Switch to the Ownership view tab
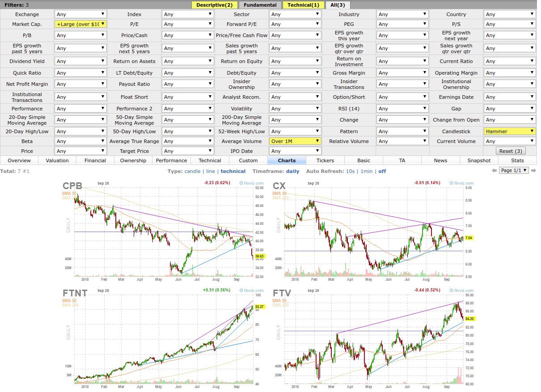 coord(133,160)
